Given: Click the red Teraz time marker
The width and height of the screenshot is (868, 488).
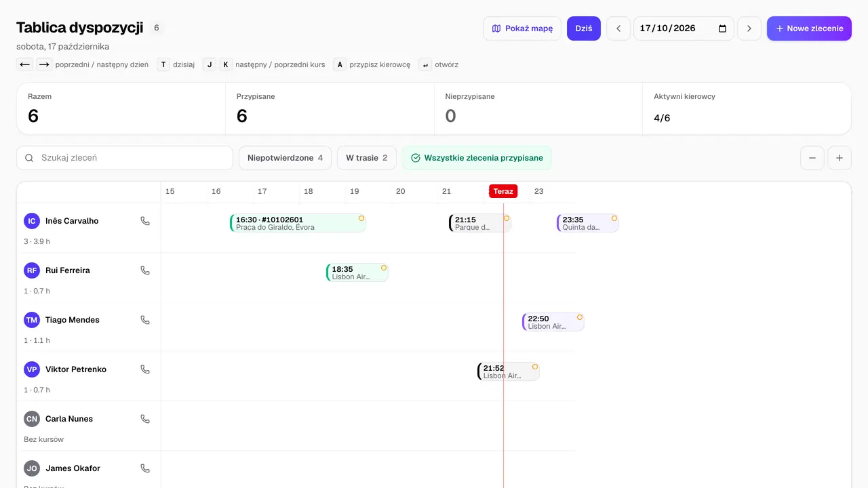Looking at the screenshot, I should pos(503,191).
